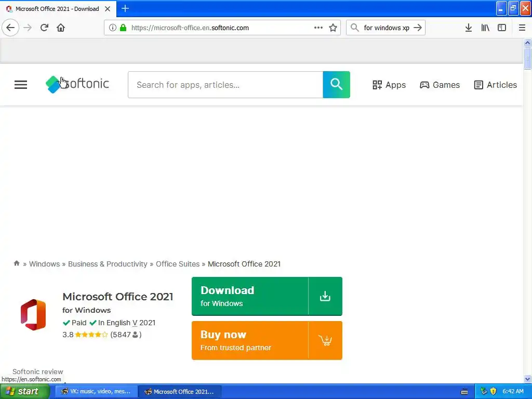Click the green secure connection padlock

[123, 28]
